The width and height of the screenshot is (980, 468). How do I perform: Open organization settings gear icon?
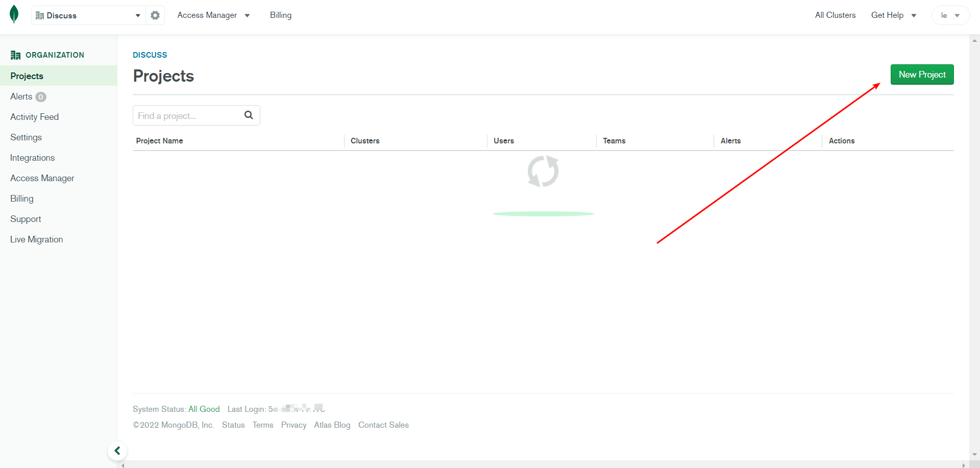(x=155, y=15)
